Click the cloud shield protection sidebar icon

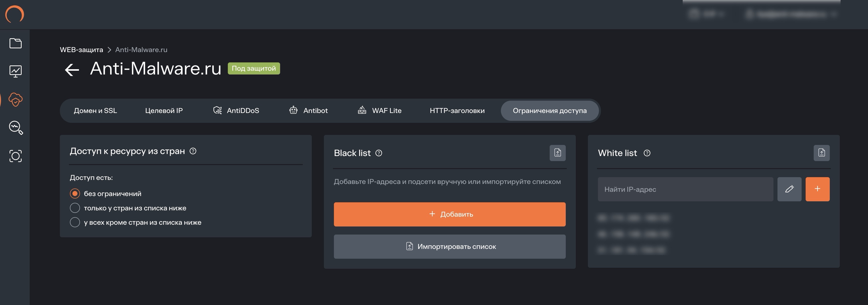pyautogui.click(x=16, y=100)
